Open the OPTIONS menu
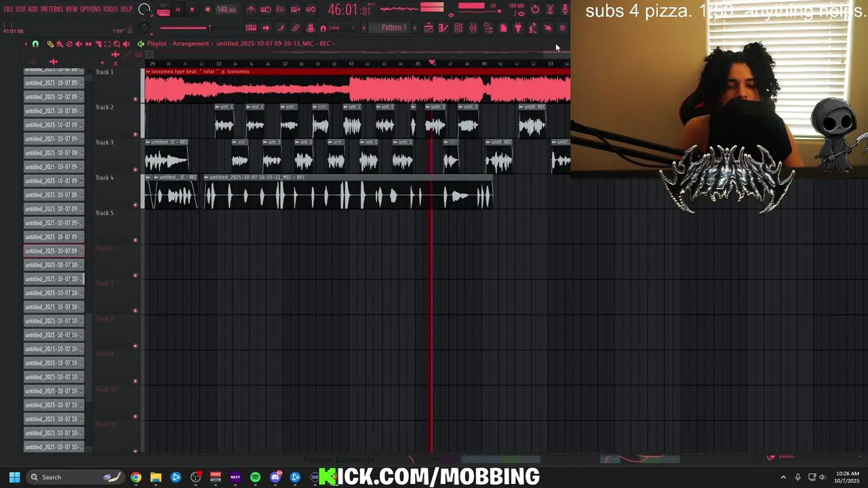Image resolution: width=868 pixels, height=488 pixels. pos(90,9)
